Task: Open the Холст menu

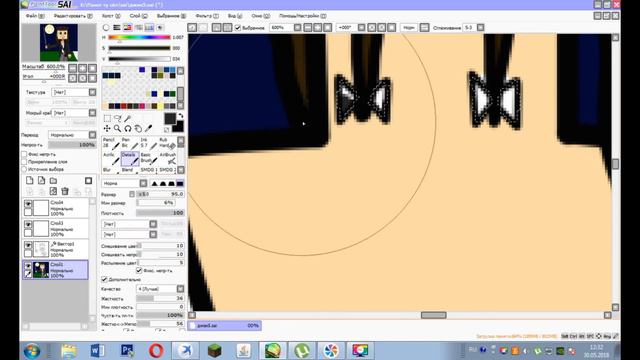Action: click(x=111, y=16)
